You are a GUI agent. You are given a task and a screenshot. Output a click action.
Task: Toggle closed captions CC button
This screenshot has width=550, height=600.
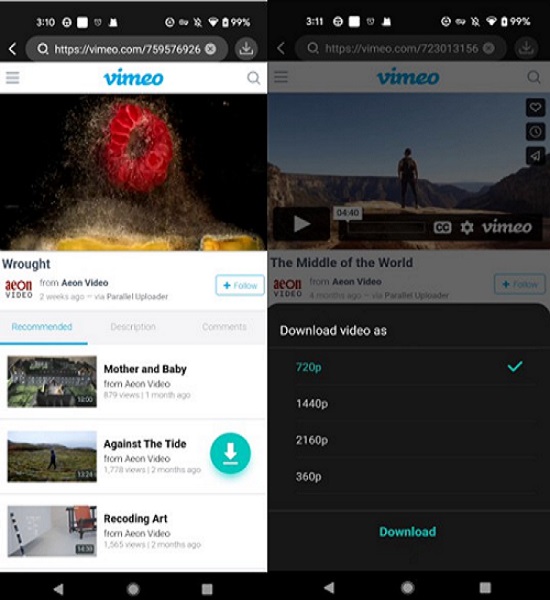(x=442, y=228)
